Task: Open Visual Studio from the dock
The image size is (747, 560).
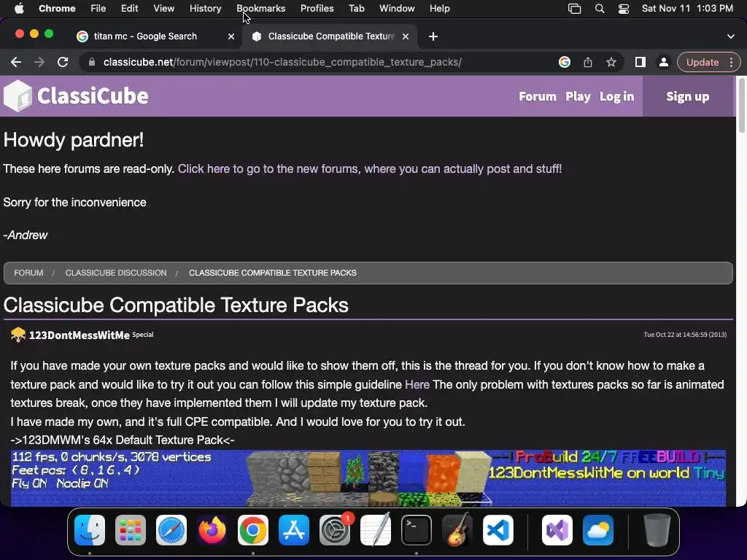Action: pos(557,530)
